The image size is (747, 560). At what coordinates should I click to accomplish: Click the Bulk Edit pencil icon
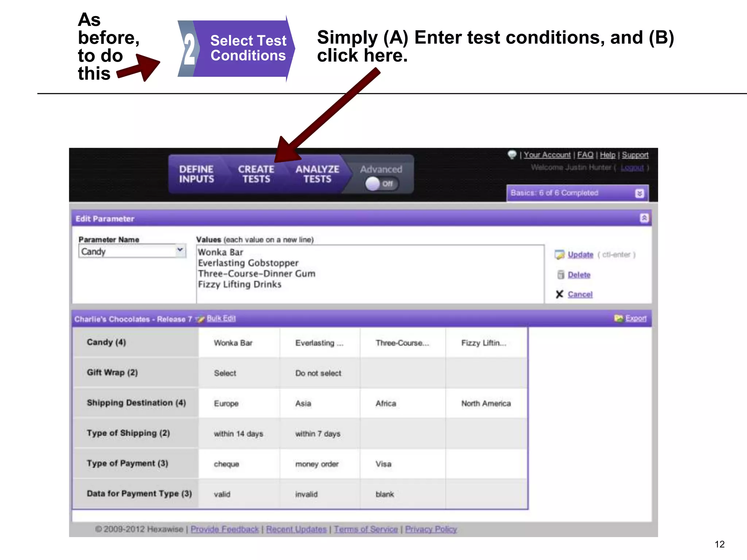coord(200,319)
